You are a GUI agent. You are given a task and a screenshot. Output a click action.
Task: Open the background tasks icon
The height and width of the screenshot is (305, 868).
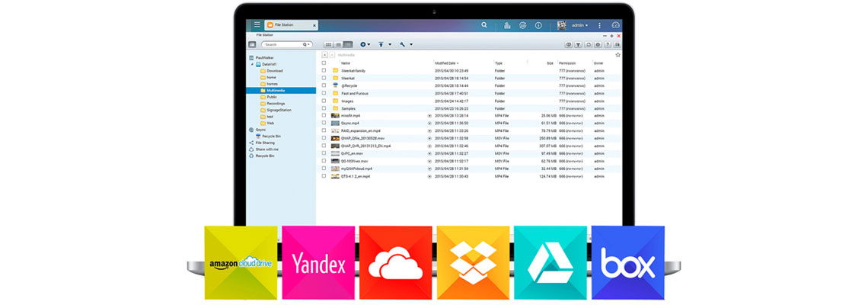(x=507, y=25)
